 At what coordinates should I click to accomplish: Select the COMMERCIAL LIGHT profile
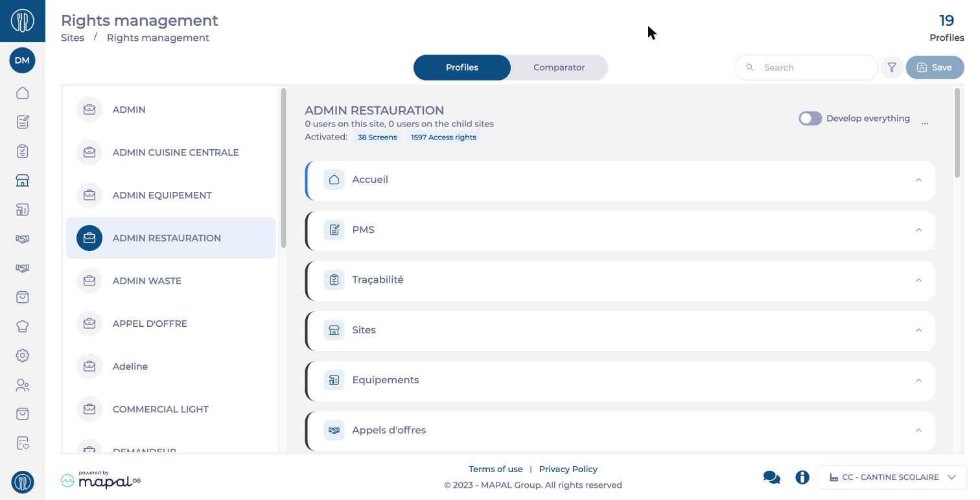click(171, 409)
